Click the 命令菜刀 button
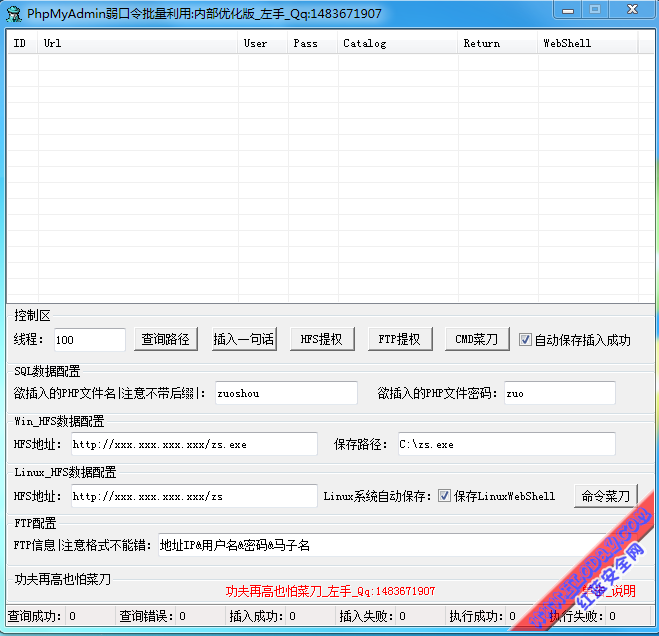The width and height of the screenshot is (659, 636). 606,496
